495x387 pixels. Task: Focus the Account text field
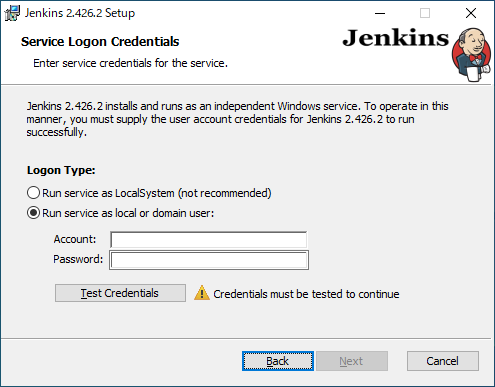click(209, 240)
